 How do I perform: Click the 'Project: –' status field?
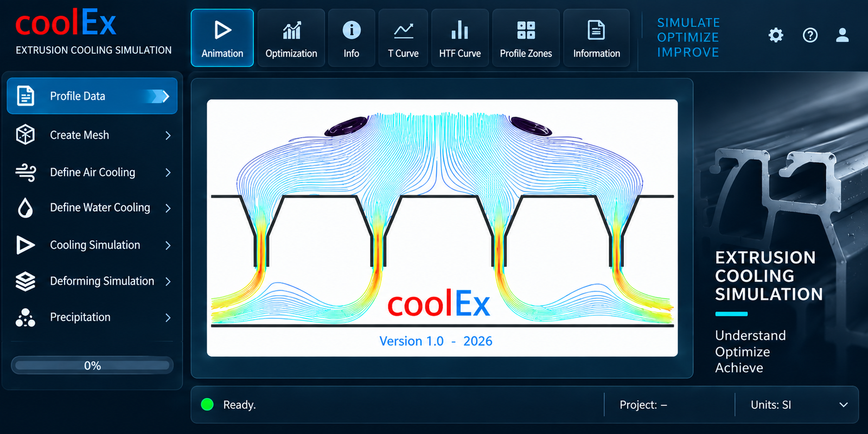[643, 405]
